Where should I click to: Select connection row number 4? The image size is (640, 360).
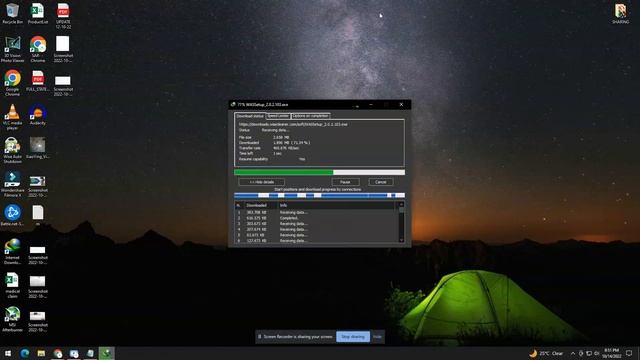pos(316,229)
